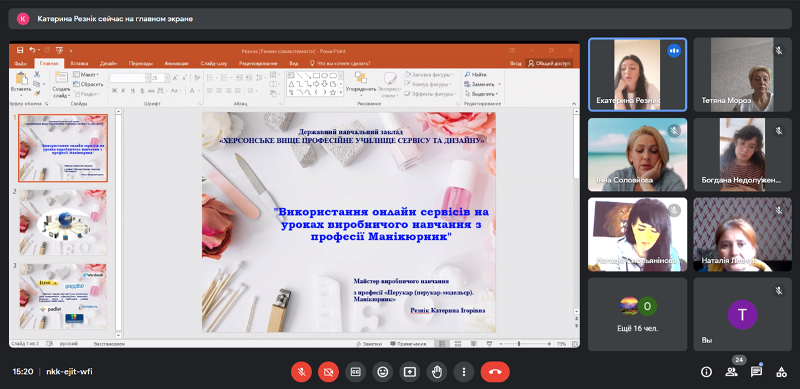Toggle the camera button in Meet

tap(329, 372)
